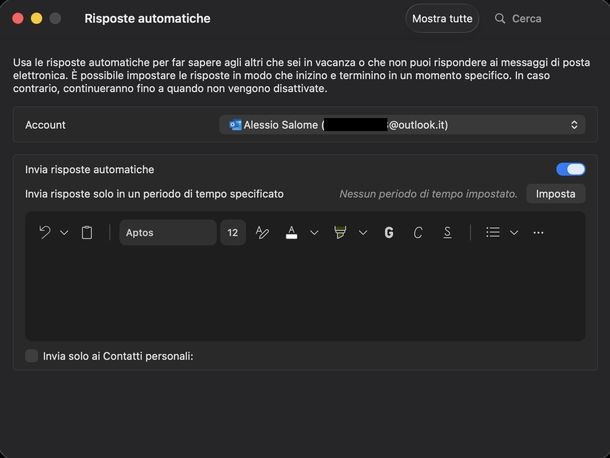
Task: Check Invia solo ai Contatti personali
Action: 32,356
